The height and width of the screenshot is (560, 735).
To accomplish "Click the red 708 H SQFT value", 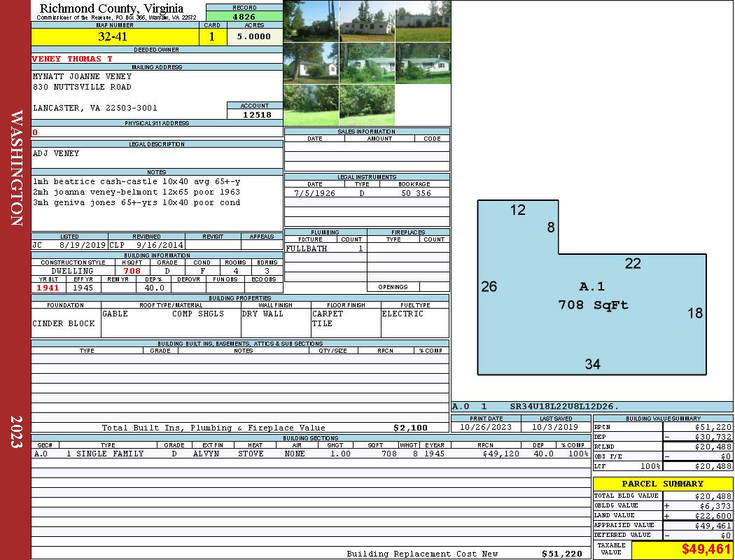I will [x=132, y=271].
